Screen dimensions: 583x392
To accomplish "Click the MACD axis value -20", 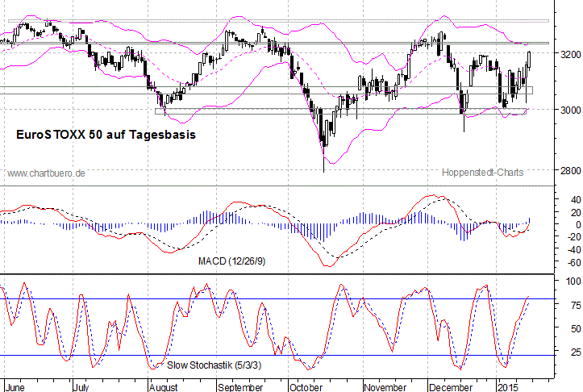I will [574, 237].
